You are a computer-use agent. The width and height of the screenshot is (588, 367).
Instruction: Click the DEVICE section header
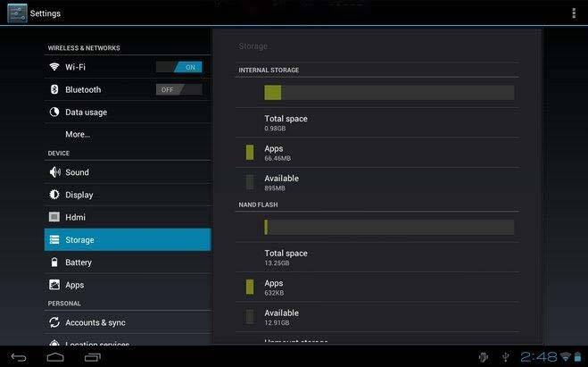(x=59, y=153)
